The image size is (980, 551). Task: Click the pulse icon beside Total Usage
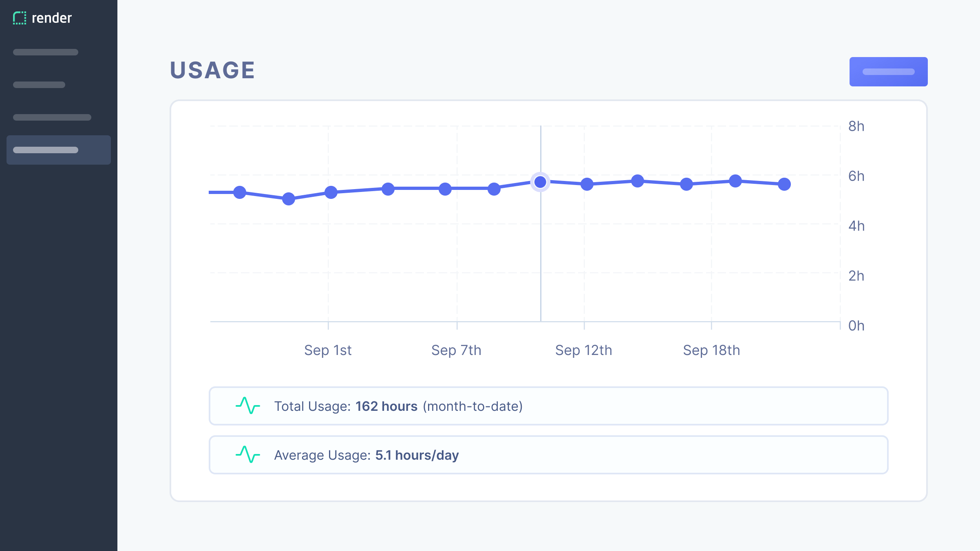pos(247,406)
